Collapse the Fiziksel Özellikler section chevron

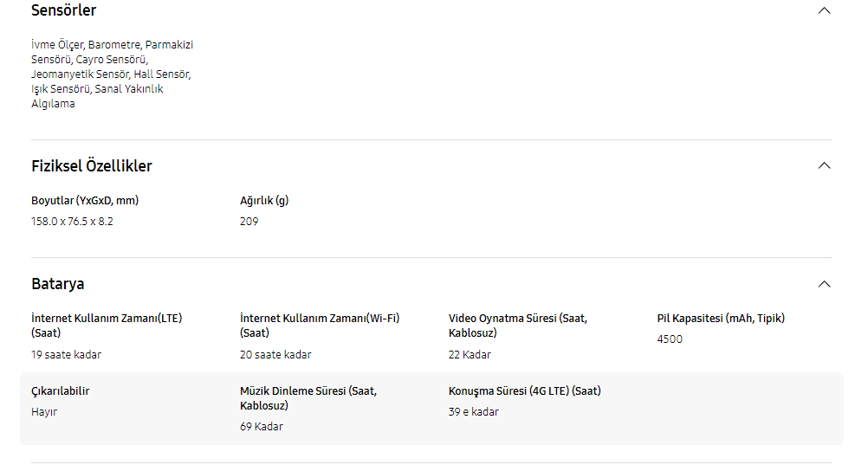(824, 165)
